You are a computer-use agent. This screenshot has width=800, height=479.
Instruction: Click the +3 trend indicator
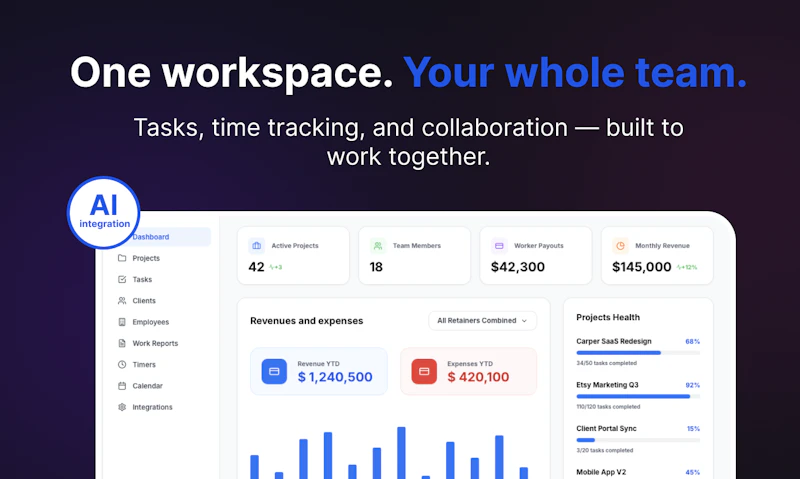point(276,267)
